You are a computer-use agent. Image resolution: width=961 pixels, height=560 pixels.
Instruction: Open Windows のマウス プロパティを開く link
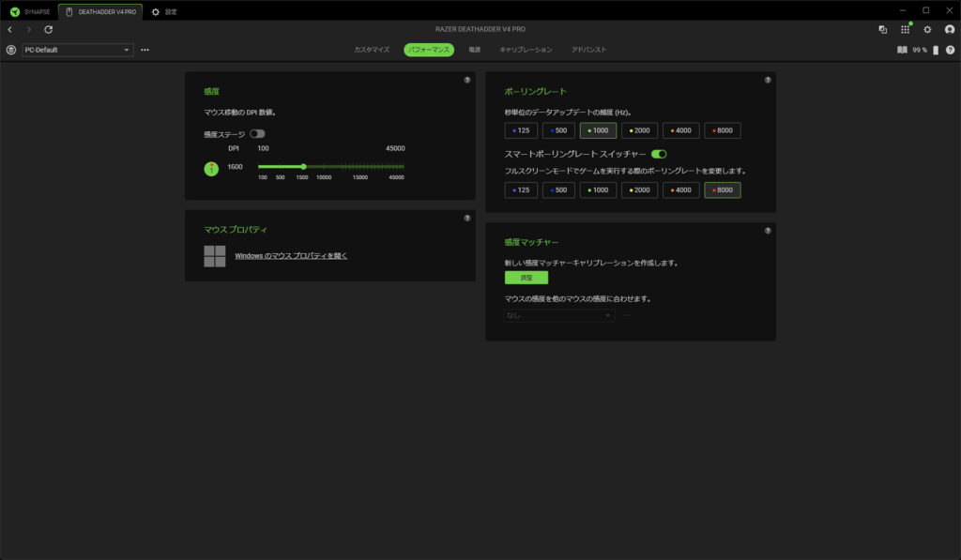click(x=291, y=255)
